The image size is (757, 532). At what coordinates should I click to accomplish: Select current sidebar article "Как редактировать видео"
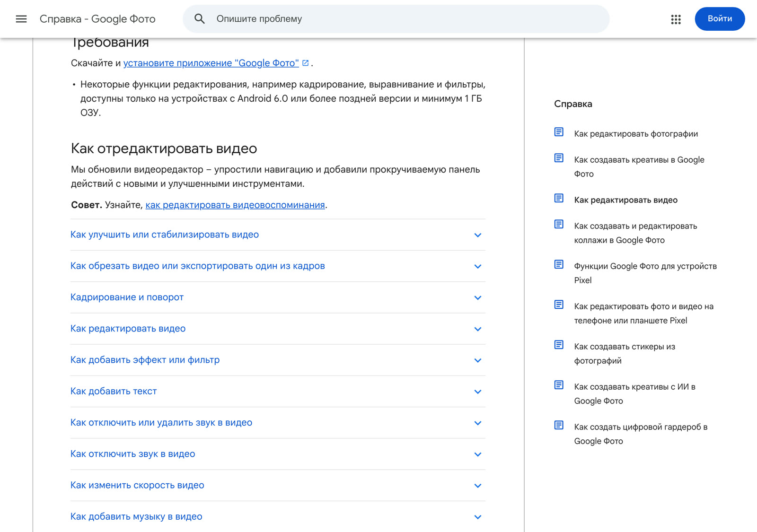[x=626, y=200]
